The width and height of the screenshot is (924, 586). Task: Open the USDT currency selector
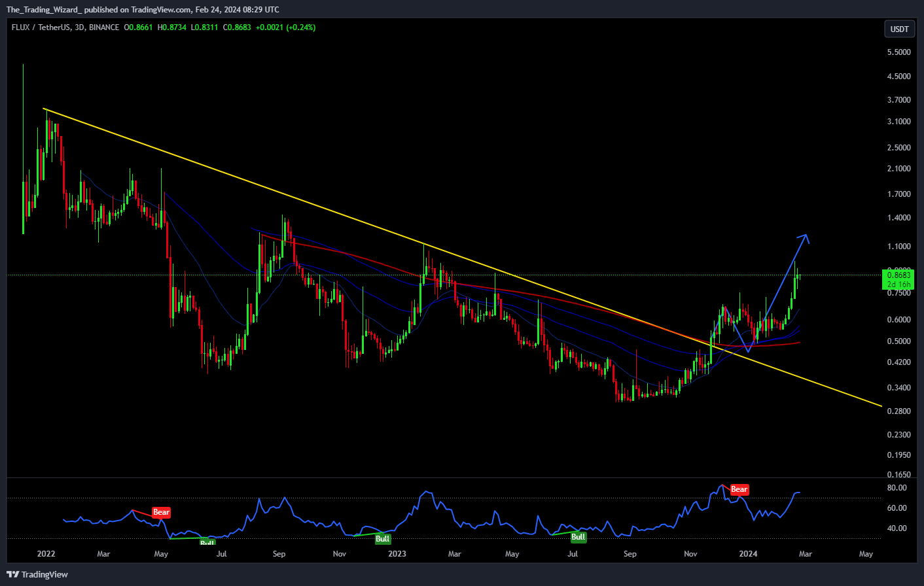[x=900, y=29]
